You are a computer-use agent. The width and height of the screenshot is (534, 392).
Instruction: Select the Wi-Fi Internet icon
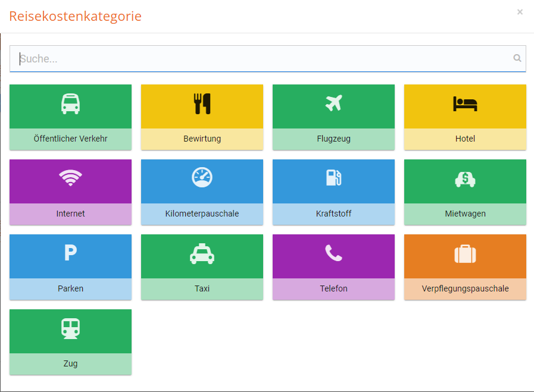pos(70,178)
